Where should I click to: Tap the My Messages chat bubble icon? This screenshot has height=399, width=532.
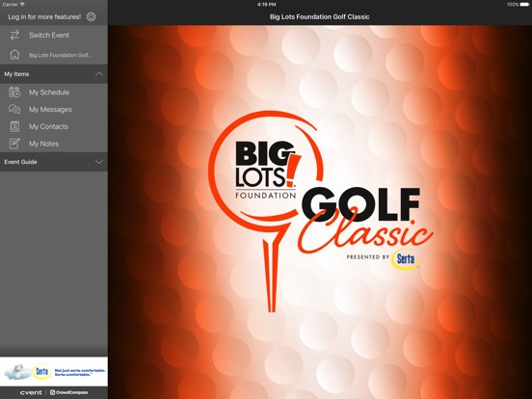click(14, 109)
